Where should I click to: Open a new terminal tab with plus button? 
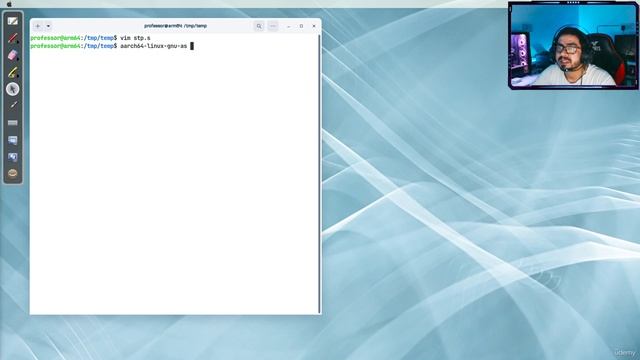pos(38,26)
